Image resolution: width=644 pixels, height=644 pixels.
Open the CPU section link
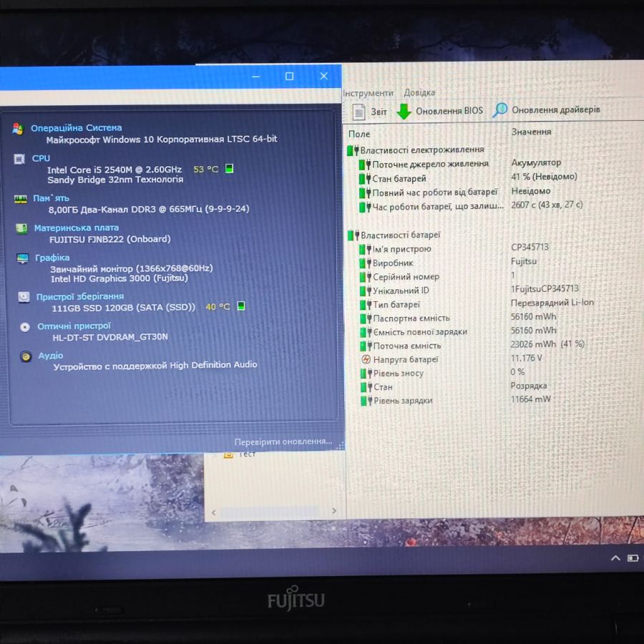point(41,158)
